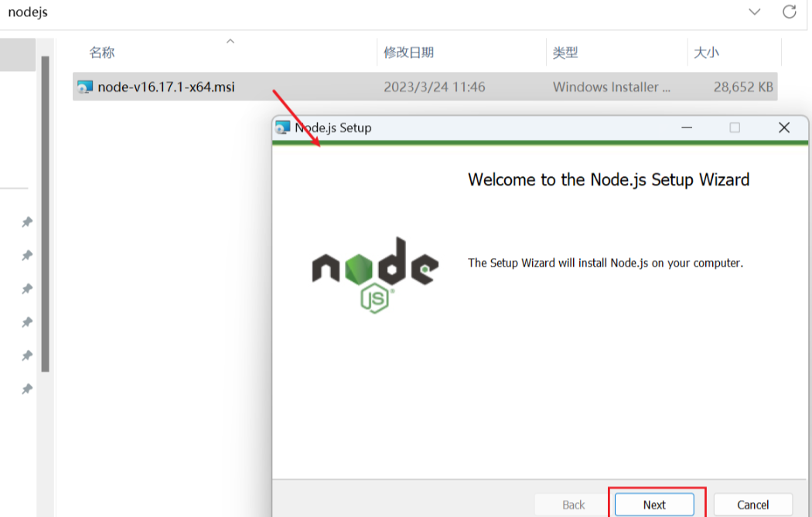Select node-v16.17.1-x64.msi file name
Screen dimensions: 812x517
coord(166,87)
